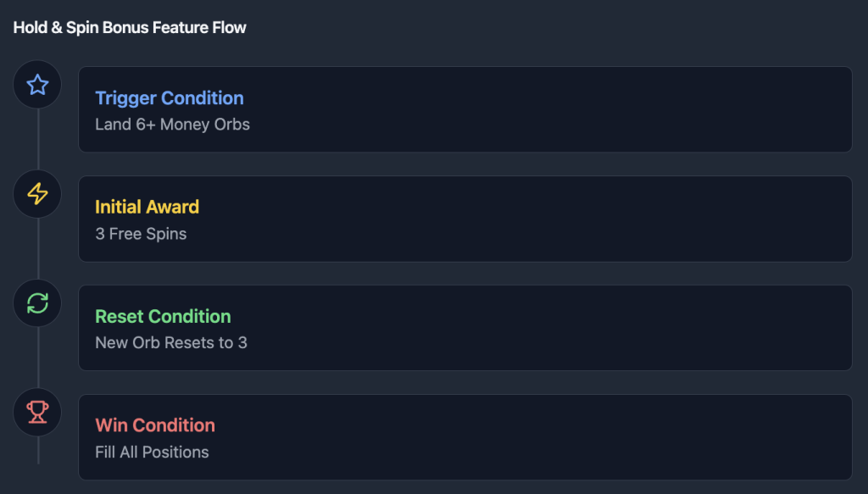Select the Trigger Condition heading
Screen dimensions: 868x494
point(170,98)
